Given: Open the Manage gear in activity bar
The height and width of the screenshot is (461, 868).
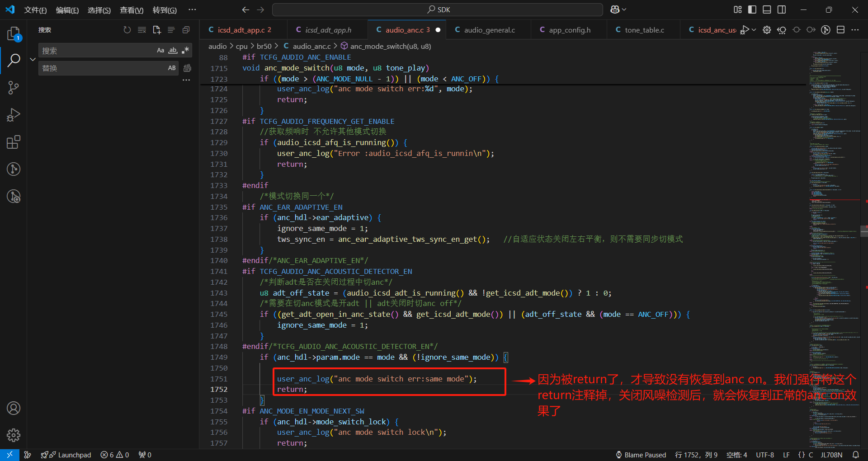Looking at the screenshot, I should (14, 435).
